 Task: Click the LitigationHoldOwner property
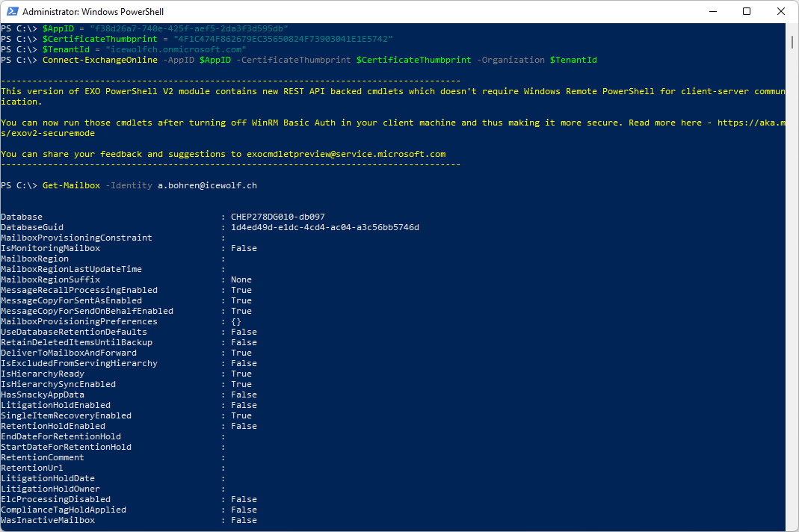tap(50, 489)
